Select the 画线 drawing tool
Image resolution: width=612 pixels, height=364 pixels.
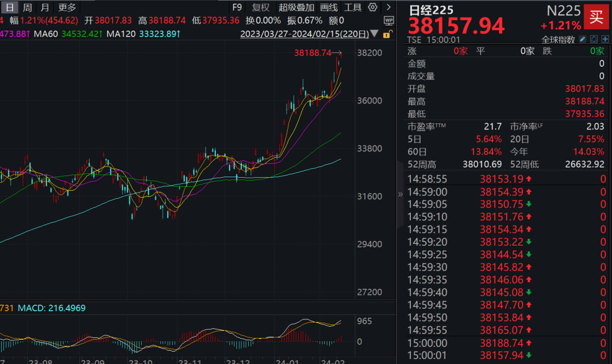point(329,7)
